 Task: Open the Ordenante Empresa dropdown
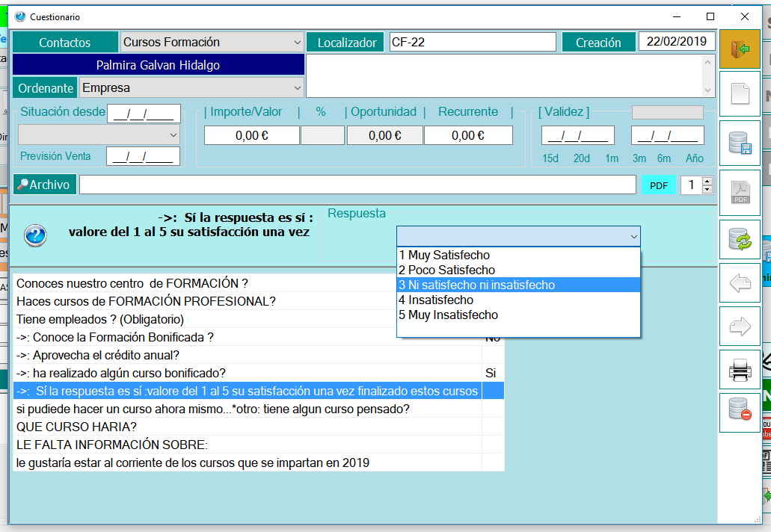(x=191, y=88)
